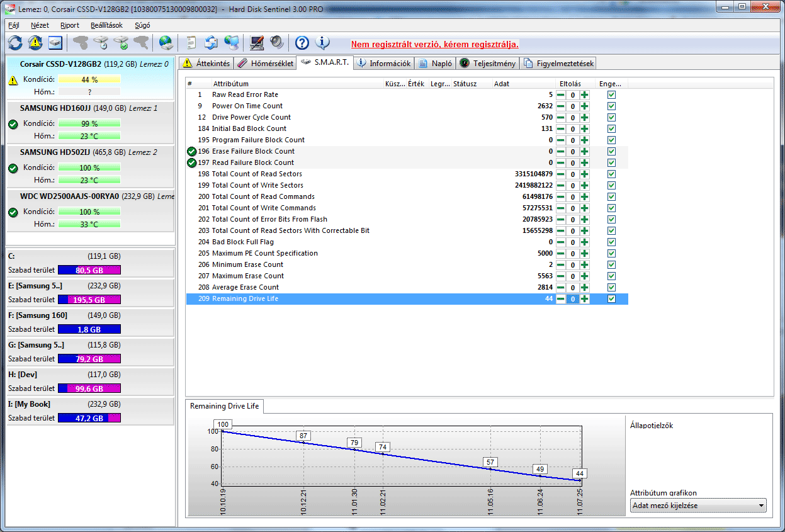
Task: Click the unregistered version registration link
Action: coord(434,45)
